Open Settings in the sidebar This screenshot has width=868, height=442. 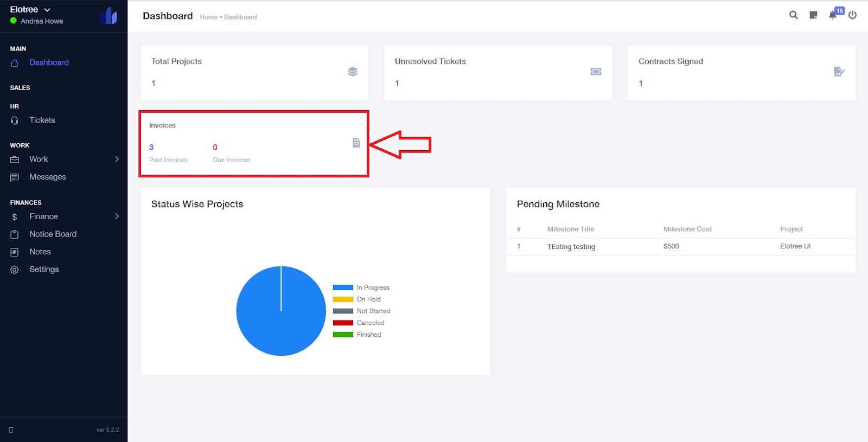tap(44, 269)
